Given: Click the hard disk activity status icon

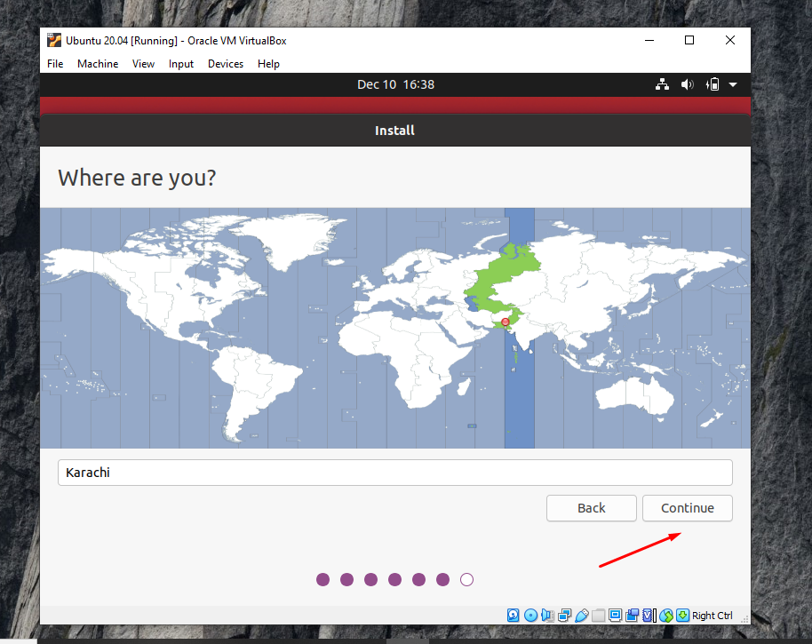Looking at the screenshot, I should click(x=513, y=615).
